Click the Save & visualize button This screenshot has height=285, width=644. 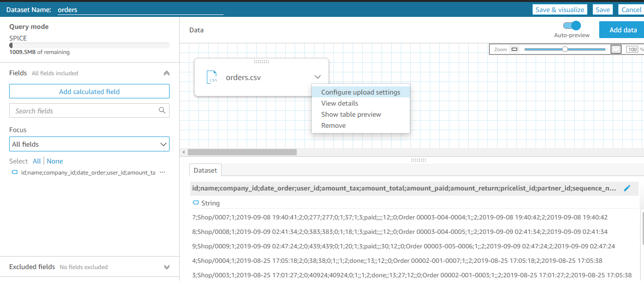pos(559,10)
